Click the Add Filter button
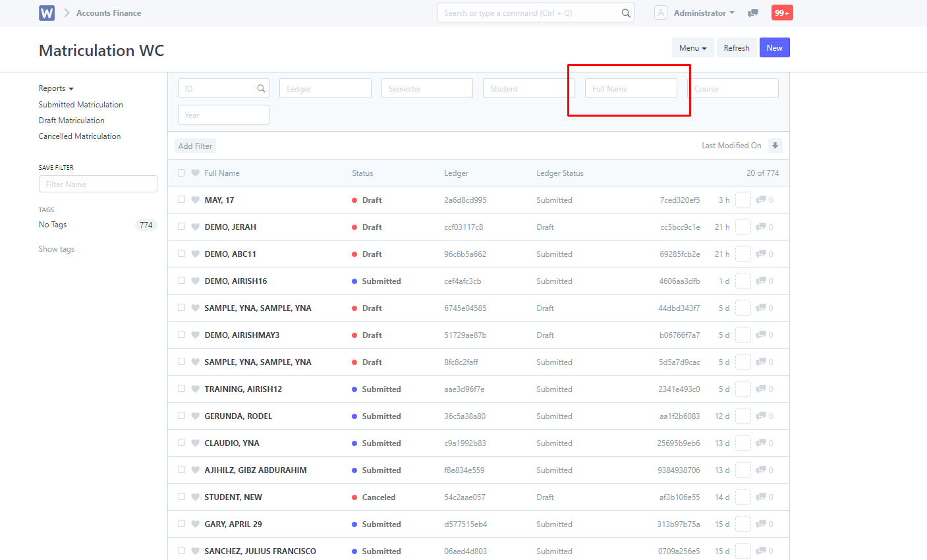Screen dimensions: 927x560 [195, 146]
